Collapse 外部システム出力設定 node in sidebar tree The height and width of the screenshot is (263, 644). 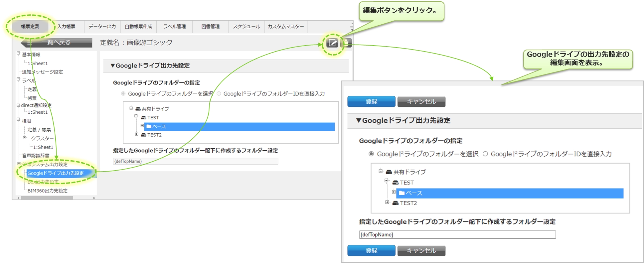point(19,164)
